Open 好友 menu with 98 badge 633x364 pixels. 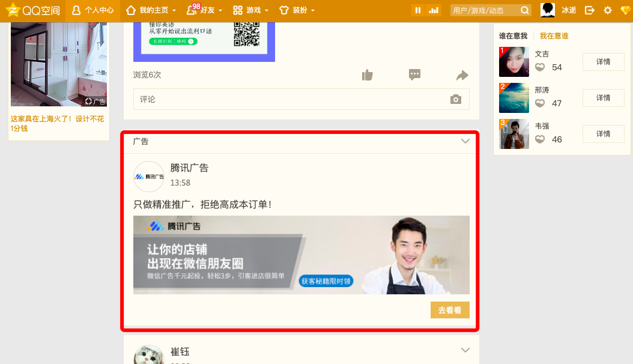[204, 10]
